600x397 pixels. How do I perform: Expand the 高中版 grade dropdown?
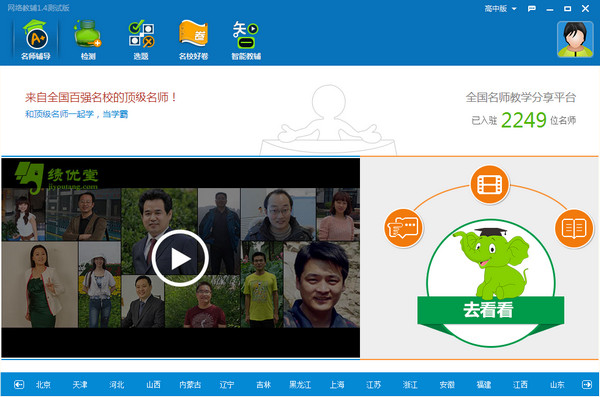pos(501,8)
